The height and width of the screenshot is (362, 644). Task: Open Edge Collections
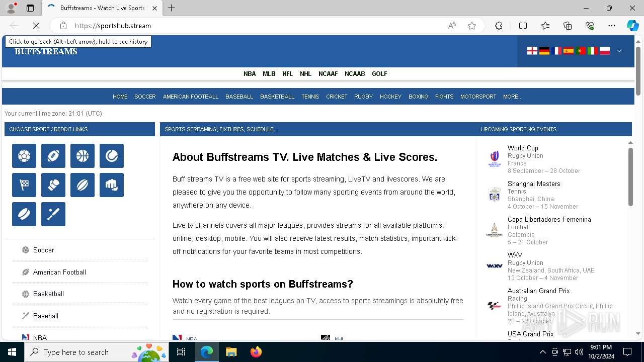pyautogui.click(x=568, y=26)
